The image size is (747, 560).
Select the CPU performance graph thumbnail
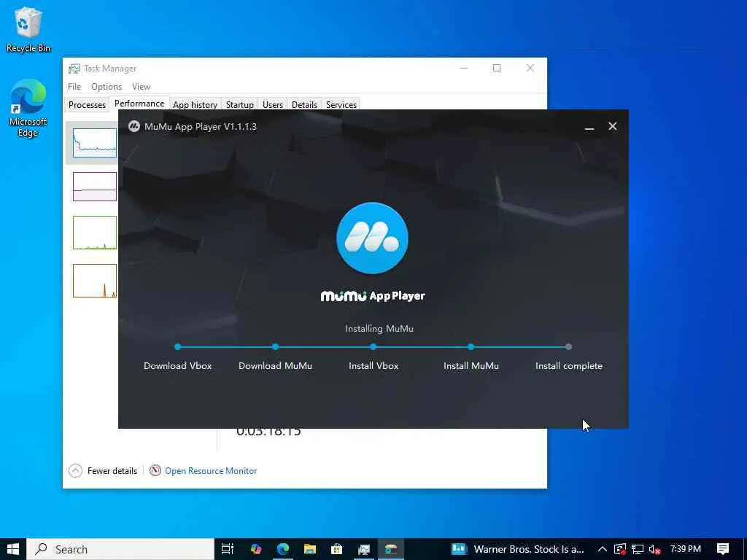point(94,142)
